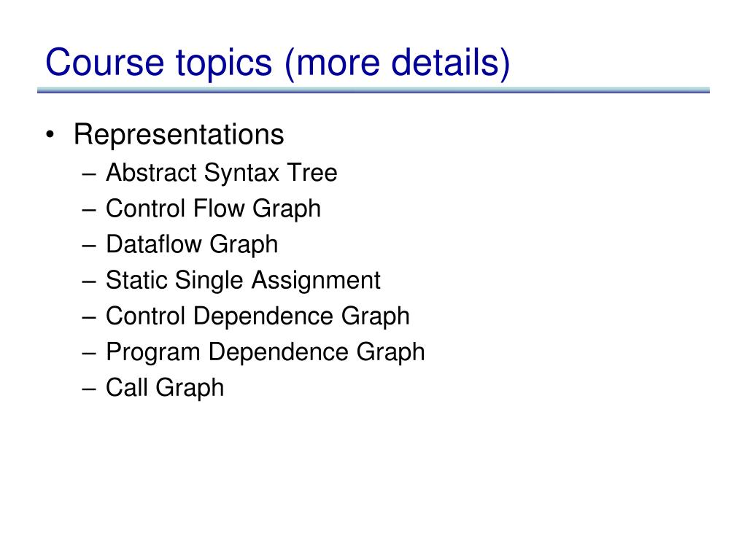Click the dash before Static Single Assignment
The height and width of the screenshot is (560, 747).
click(x=88, y=281)
